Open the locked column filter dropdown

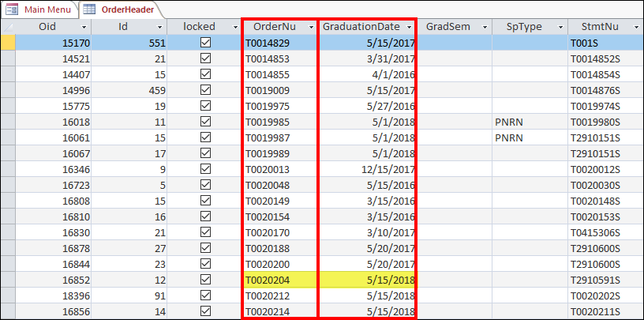coord(236,27)
